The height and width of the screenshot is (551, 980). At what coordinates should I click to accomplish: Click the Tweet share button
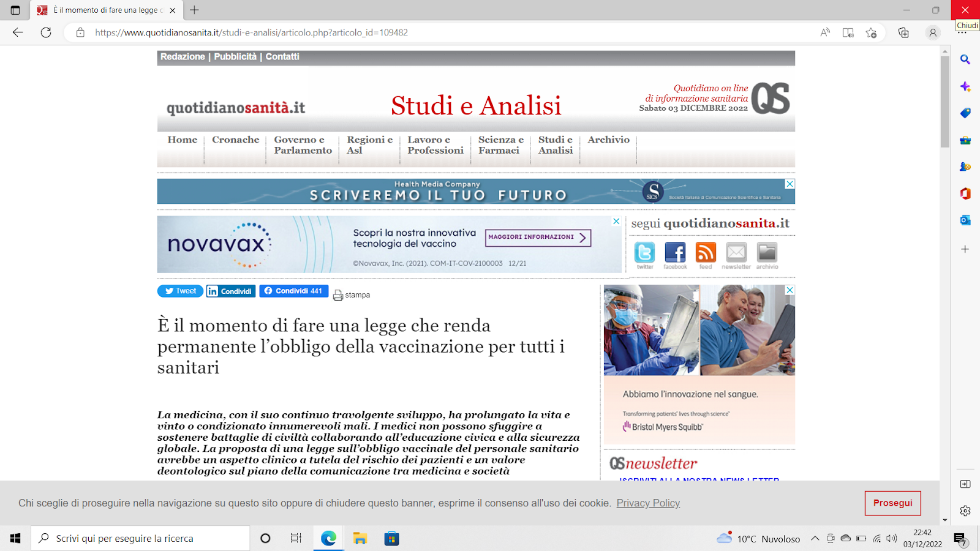click(180, 291)
